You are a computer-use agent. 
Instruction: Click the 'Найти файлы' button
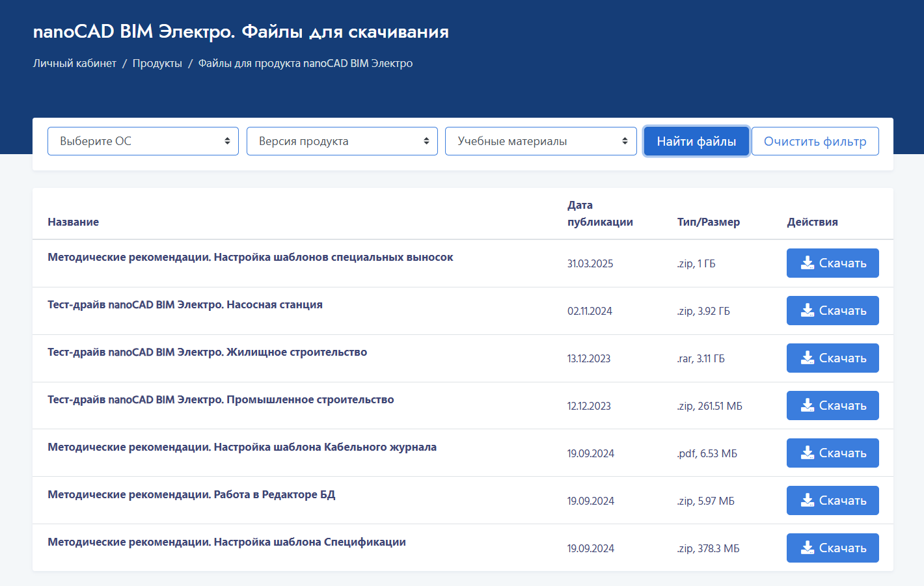(x=696, y=141)
